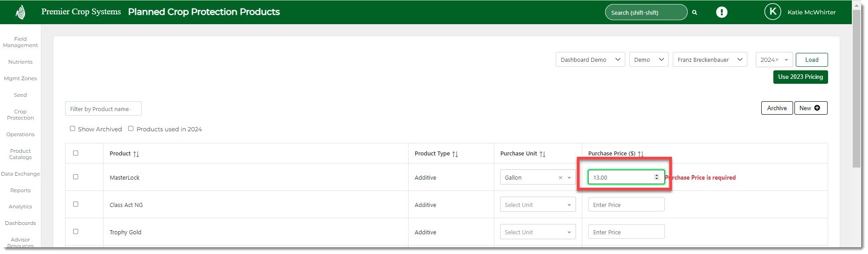This screenshot has width=868, height=254.
Task: Sort by Product Type column arrows
Action: (455, 154)
